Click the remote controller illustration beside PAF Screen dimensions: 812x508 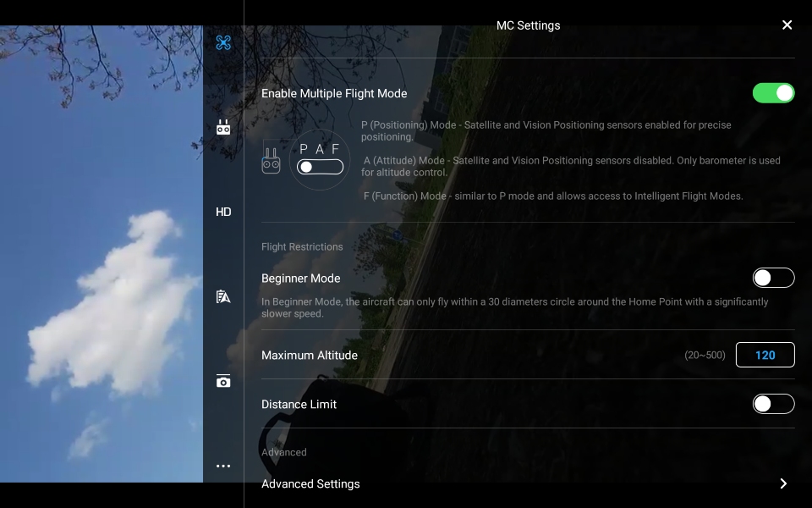click(271, 160)
